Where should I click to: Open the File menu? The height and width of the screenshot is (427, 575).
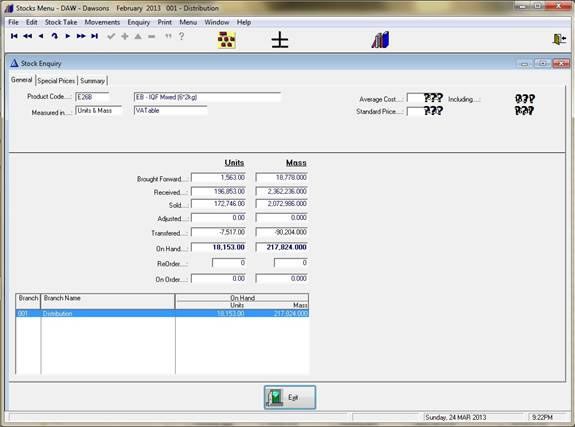point(14,22)
